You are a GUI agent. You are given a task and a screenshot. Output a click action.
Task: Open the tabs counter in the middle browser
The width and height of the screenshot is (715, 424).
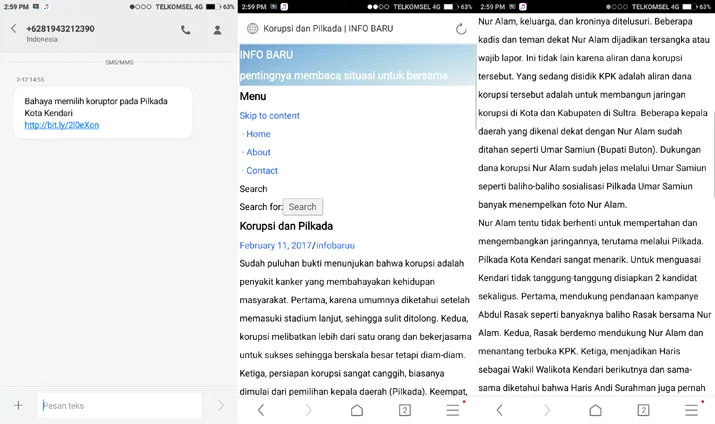405,410
